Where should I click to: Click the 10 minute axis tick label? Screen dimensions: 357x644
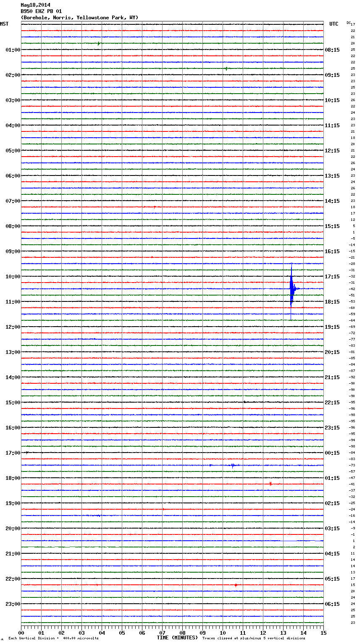[223, 633]
